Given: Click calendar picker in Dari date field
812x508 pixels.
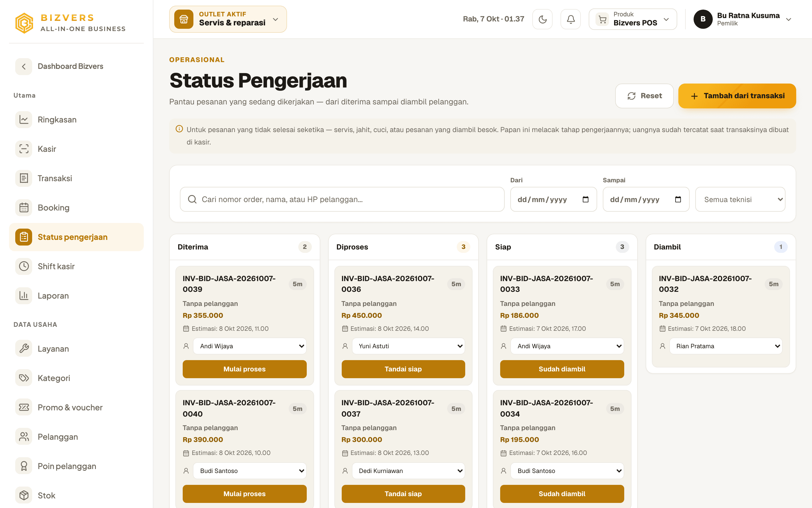Looking at the screenshot, I should [x=586, y=199].
